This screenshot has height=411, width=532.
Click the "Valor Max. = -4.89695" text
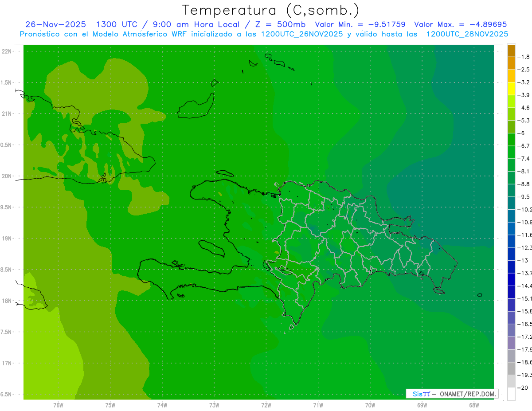[x=460, y=24]
